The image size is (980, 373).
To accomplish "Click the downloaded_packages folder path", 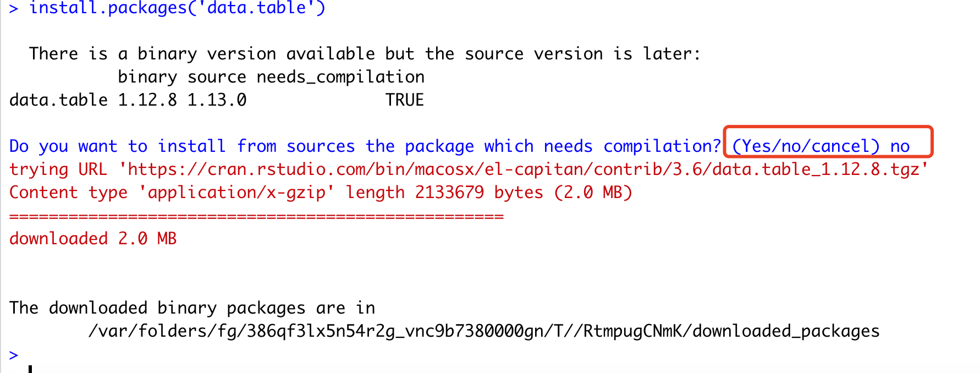I will 484,331.
